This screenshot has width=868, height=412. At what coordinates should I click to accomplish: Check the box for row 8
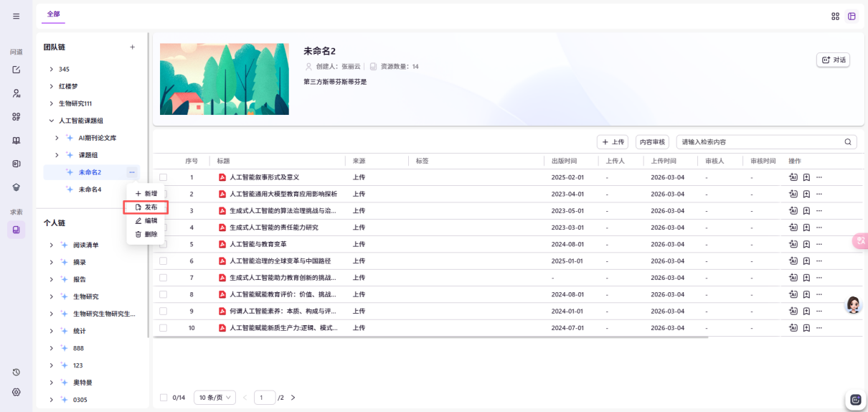163,294
